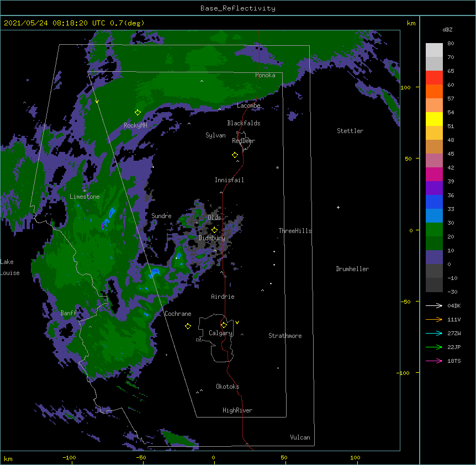Viewport: 476px width, 465px height.
Task: Click the Didsbury label
Action: click(212, 238)
